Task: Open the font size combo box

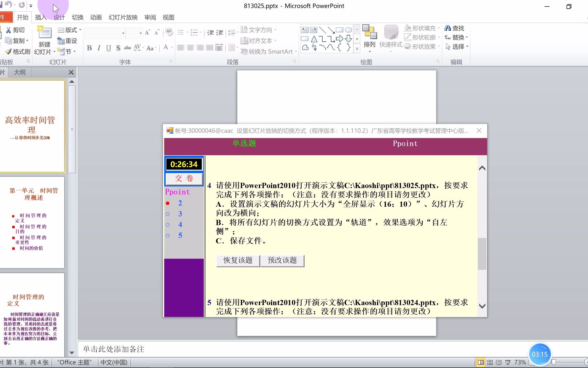Action: (x=134, y=33)
